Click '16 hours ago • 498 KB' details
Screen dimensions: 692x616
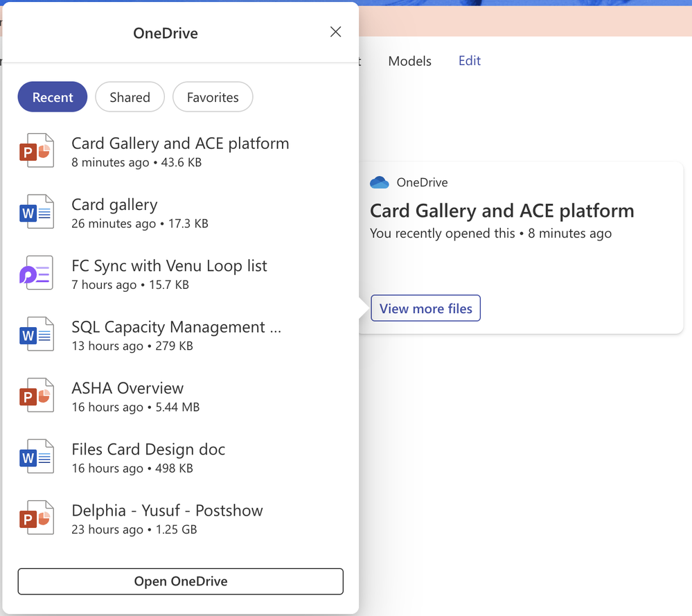pyautogui.click(x=132, y=468)
